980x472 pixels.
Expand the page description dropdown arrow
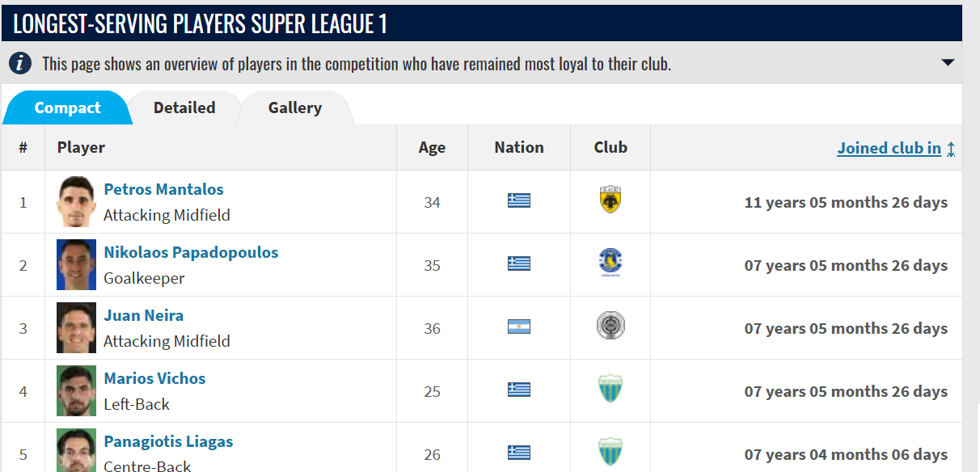(x=948, y=63)
